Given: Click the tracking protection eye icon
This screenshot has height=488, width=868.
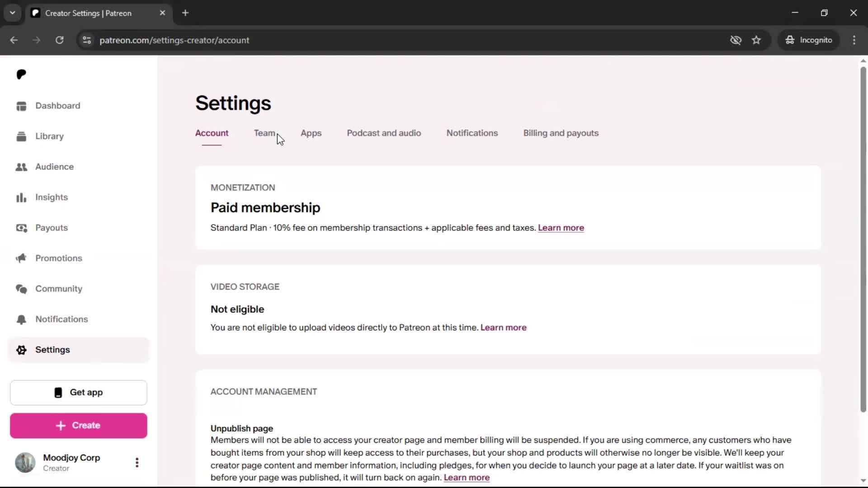Looking at the screenshot, I should tap(736, 40).
